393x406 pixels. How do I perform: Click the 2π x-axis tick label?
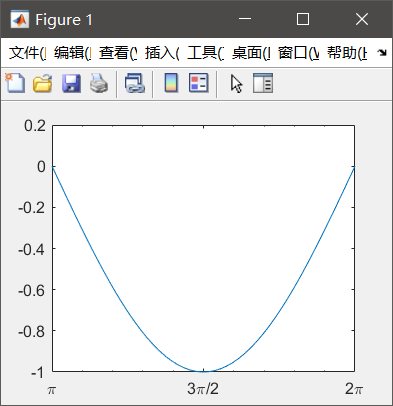pyautogui.click(x=354, y=389)
